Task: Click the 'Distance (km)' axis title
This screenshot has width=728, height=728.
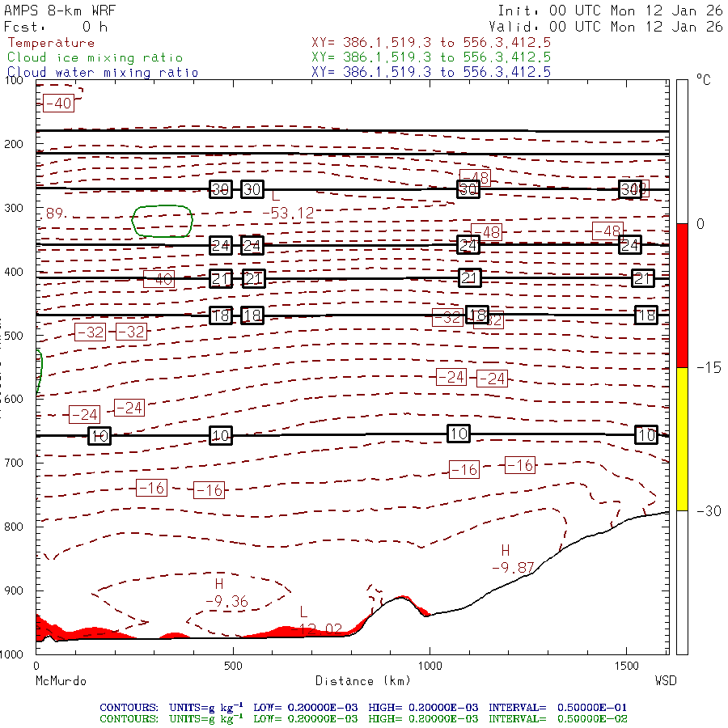Action: coord(363,681)
